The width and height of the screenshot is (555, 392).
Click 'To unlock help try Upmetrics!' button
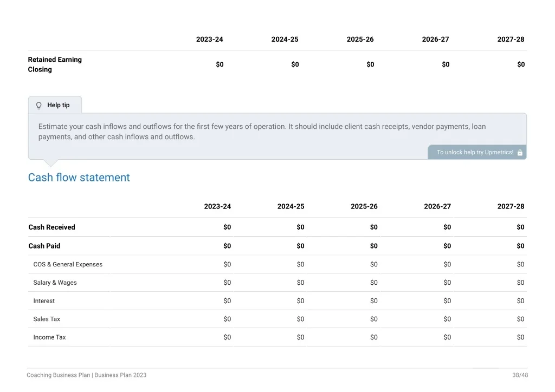[x=477, y=152]
